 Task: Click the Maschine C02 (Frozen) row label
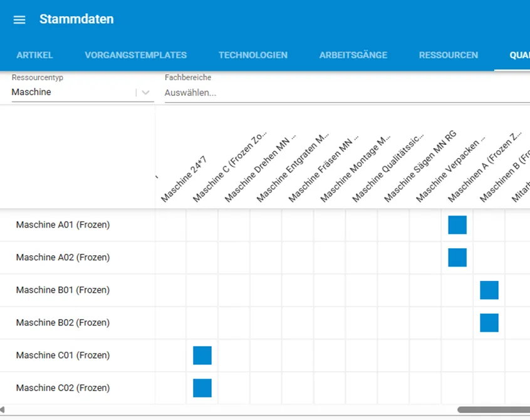point(63,388)
